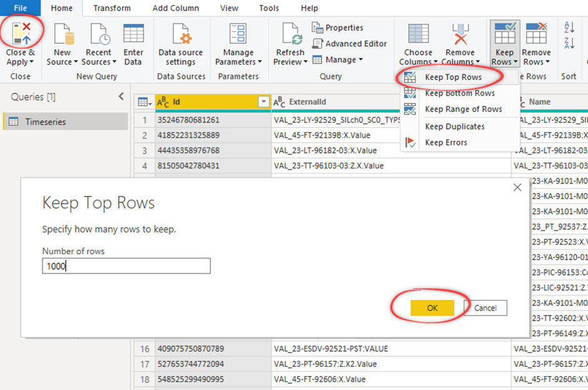This screenshot has height=390, width=588.
Task: Expand the Close & Apply dropdown arrow
Action: click(x=31, y=62)
